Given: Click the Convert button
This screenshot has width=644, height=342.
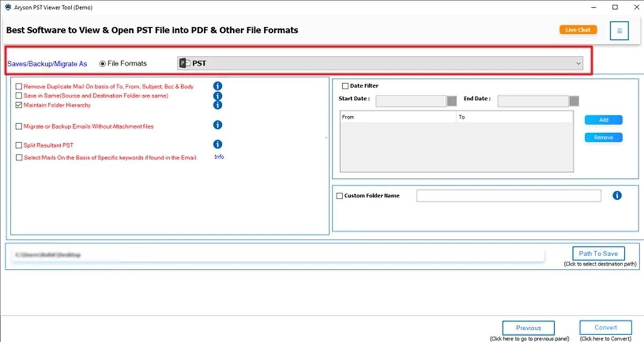Looking at the screenshot, I should (606, 327).
